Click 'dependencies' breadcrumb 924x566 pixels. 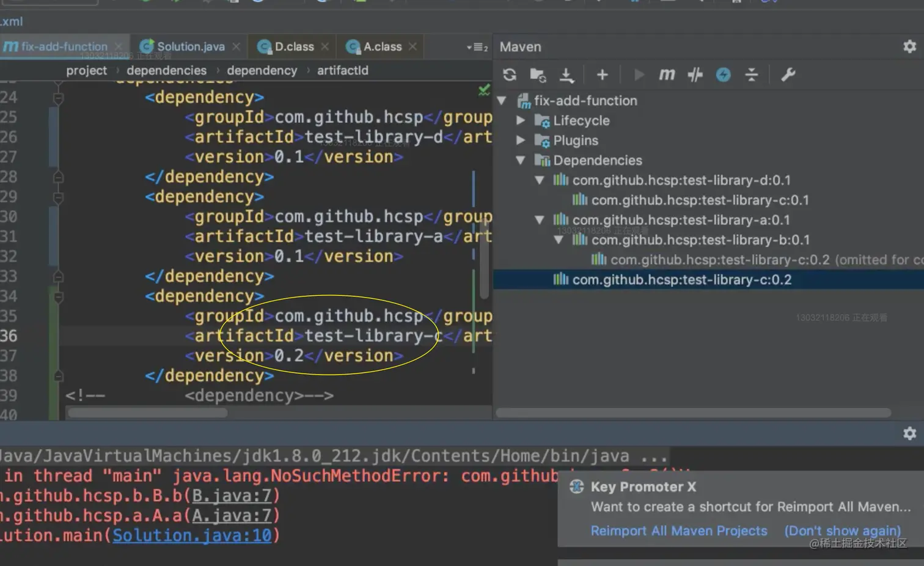[166, 70]
